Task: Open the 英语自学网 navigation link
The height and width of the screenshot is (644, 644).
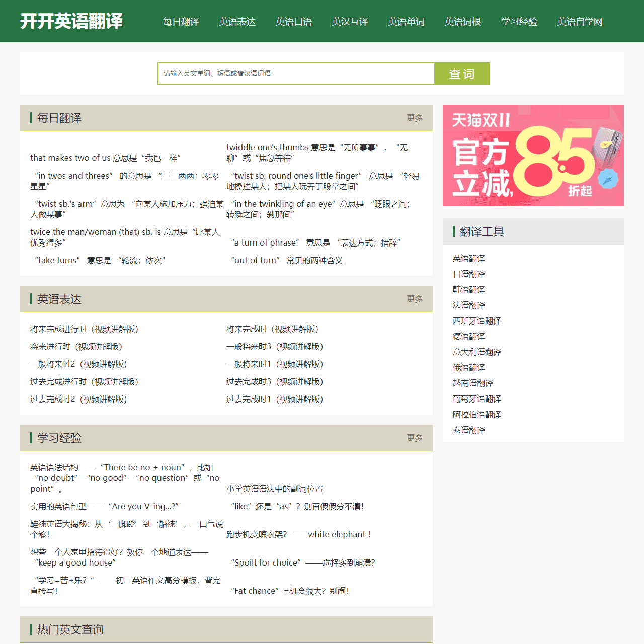Action: pyautogui.click(x=580, y=22)
